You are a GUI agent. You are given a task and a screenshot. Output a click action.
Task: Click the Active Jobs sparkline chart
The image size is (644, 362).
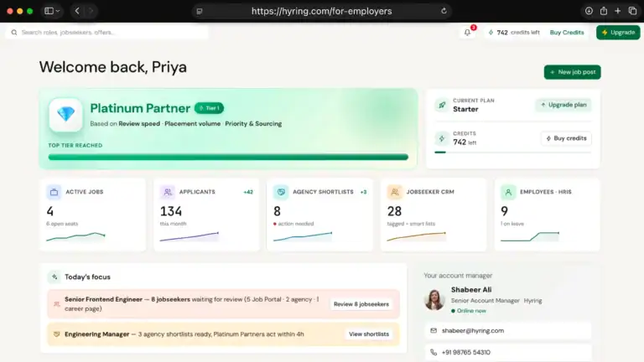(75, 236)
